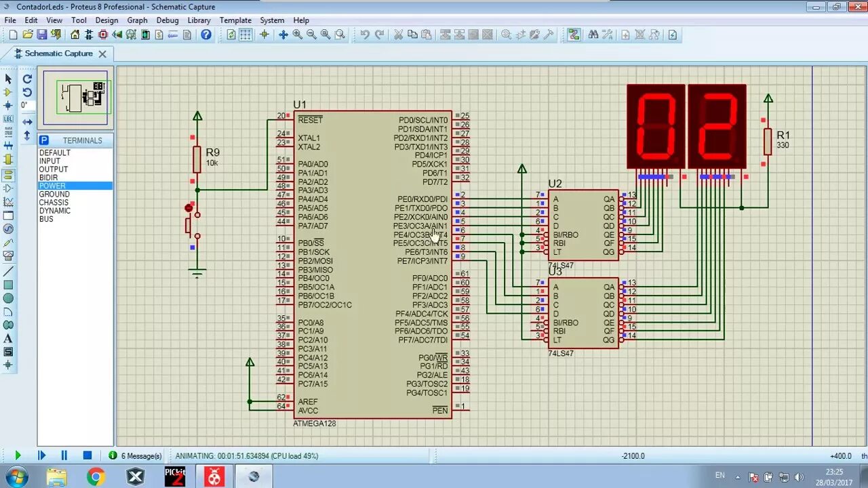Viewport: 868px width, 488px height.
Task: Stop the simulation
Action: point(87,456)
